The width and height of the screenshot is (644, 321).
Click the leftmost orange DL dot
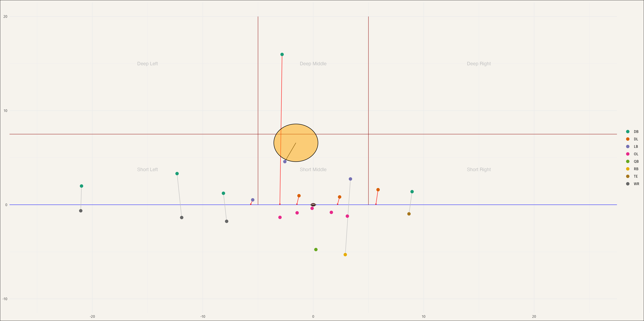coord(299,196)
